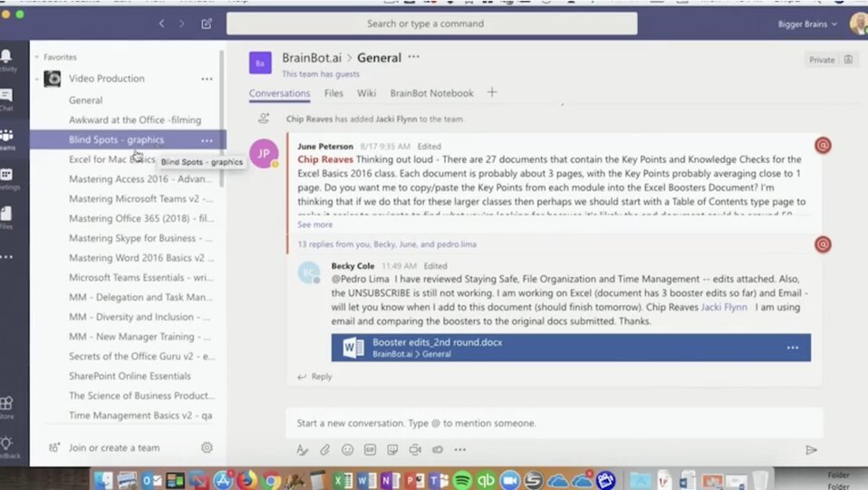
Task: Expand the message with See more
Action: coord(315,225)
